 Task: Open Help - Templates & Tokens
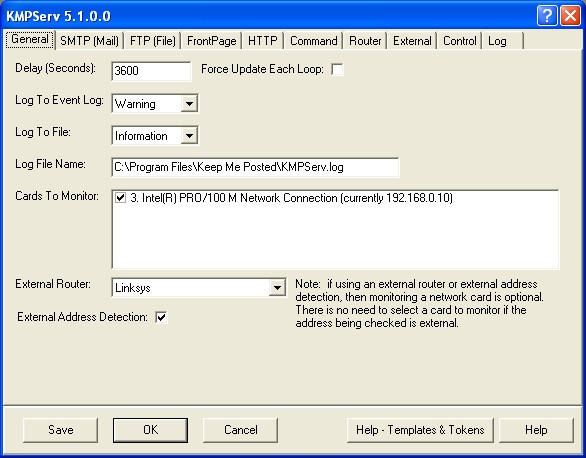420,430
